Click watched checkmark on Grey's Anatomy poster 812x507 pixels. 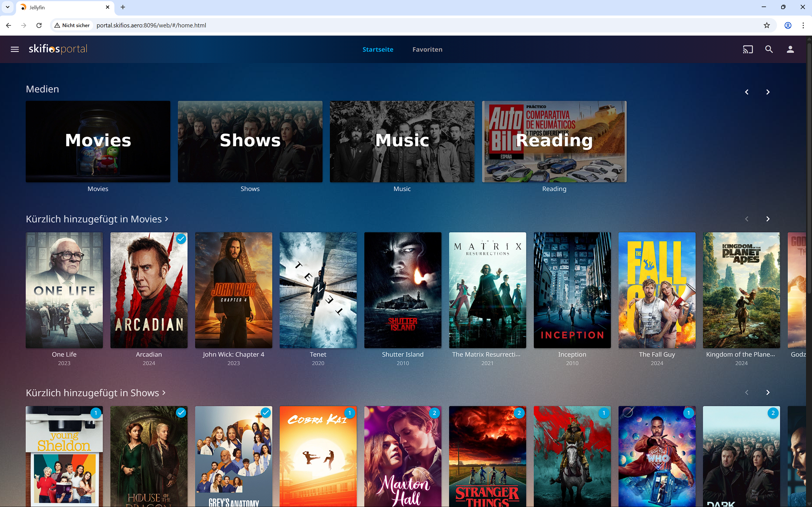266,412
